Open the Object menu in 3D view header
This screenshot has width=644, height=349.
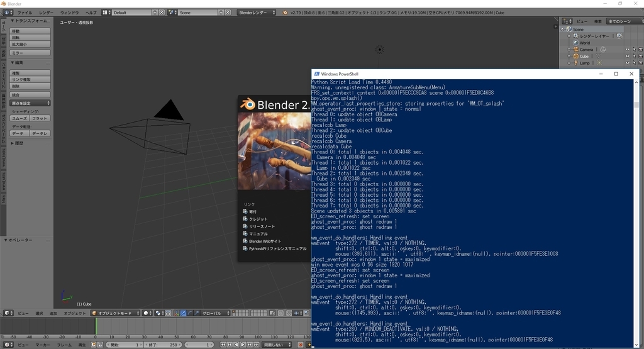coord(74,313)
